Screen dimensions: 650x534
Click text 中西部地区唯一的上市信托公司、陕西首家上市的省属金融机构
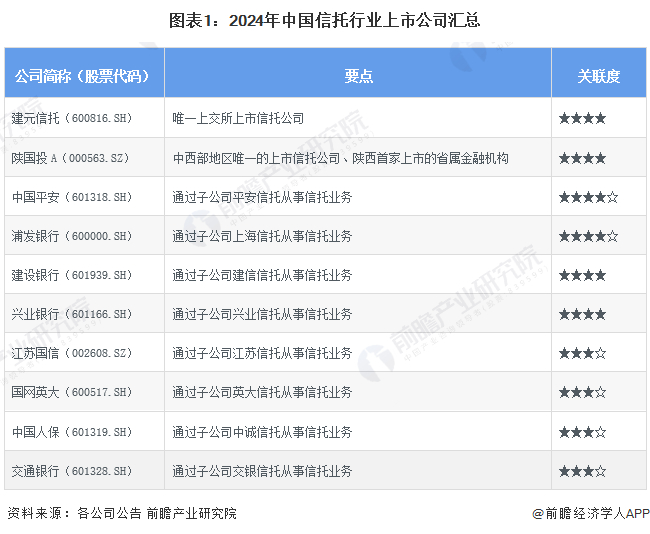coord(341,158)
